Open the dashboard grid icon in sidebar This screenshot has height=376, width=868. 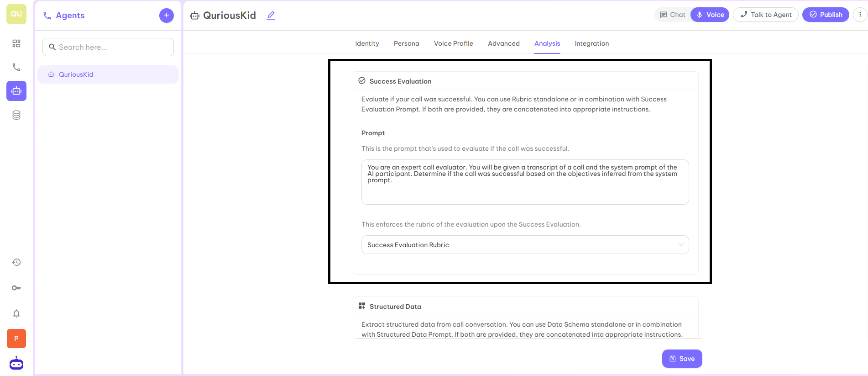tap(16, 43)
